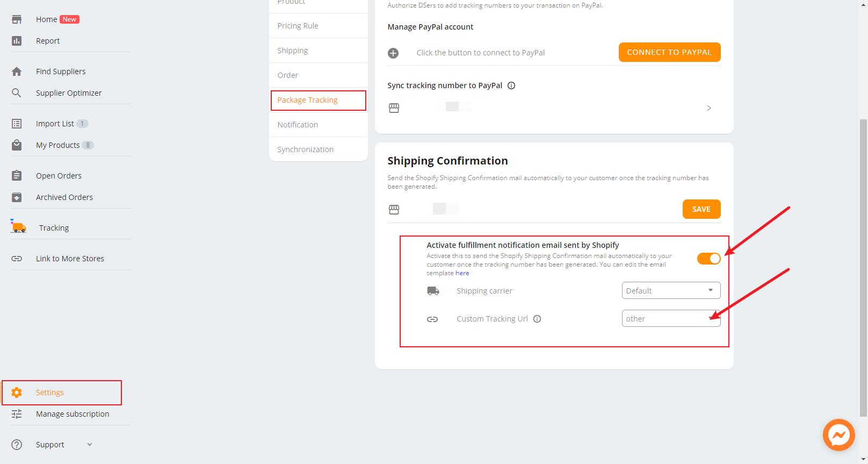Click the store icon under Shipping Confirmation
868x464 pixels.
[394, 210]
